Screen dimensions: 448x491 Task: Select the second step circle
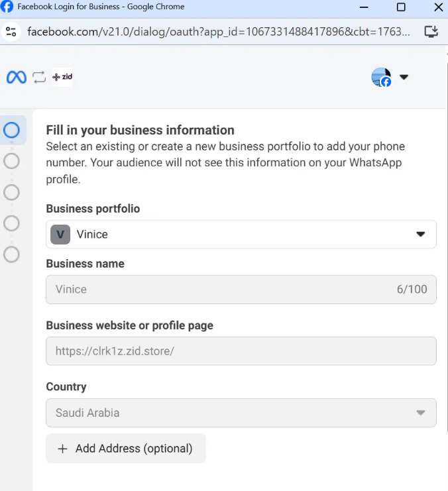tap(11, 161)
